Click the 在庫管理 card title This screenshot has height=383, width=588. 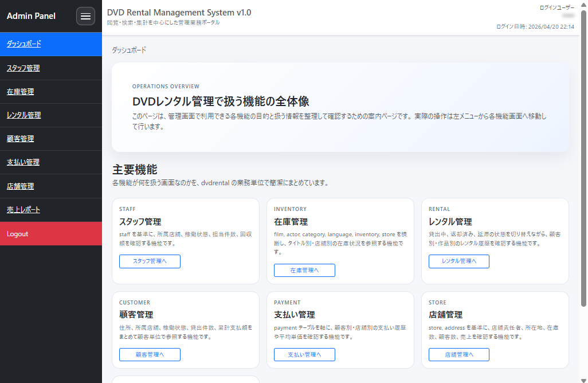coord(291,222)
